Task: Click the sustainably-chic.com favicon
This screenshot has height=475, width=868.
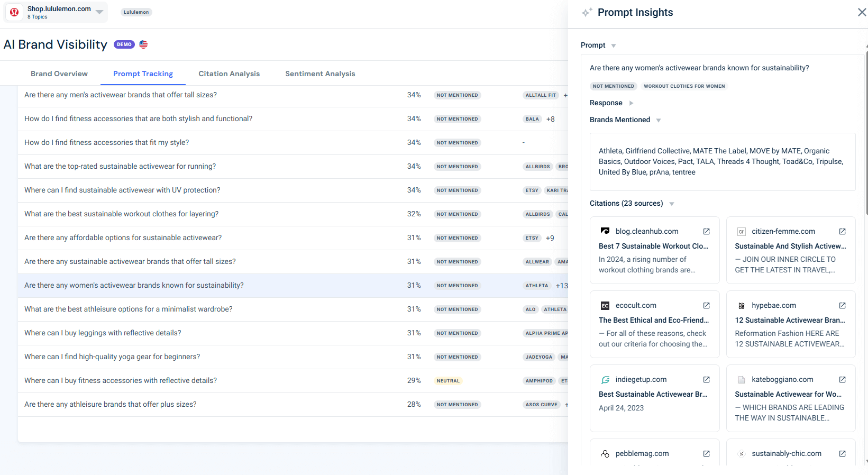Action: (742, 453)
